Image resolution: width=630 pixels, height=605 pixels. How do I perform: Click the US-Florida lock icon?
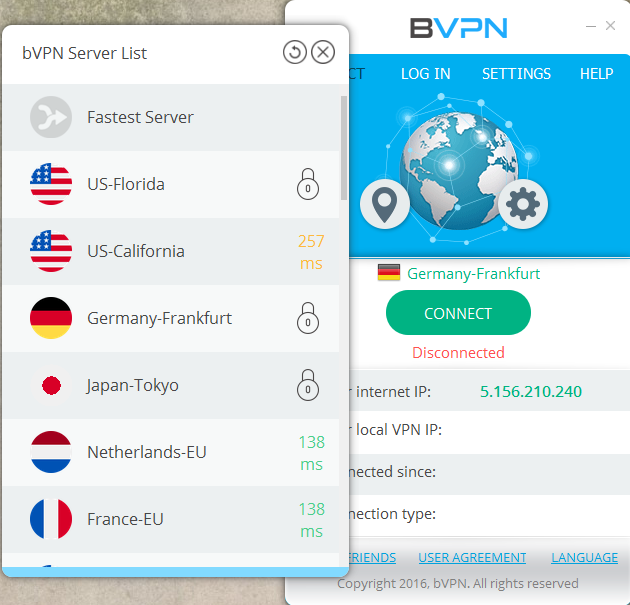[x=309, y=185]
